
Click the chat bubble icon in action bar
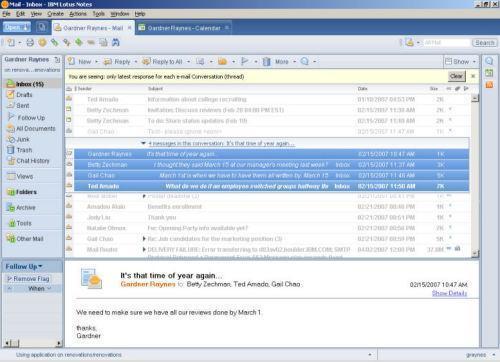304,61
